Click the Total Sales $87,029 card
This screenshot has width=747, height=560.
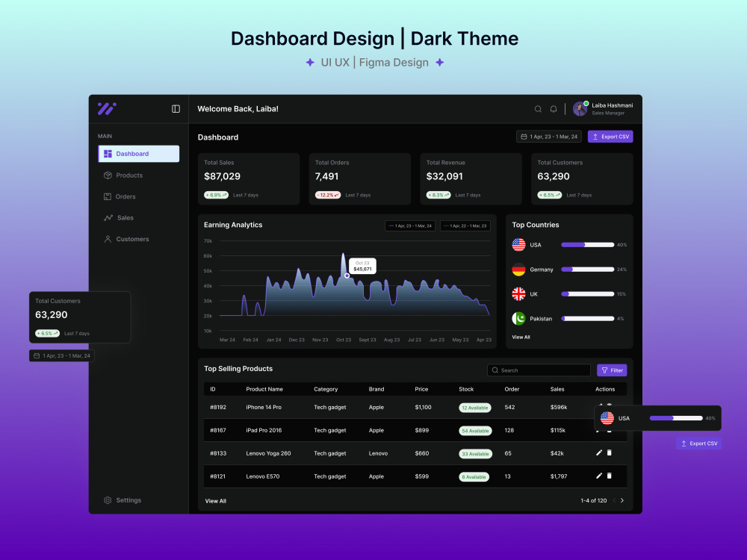coord(249,179)
